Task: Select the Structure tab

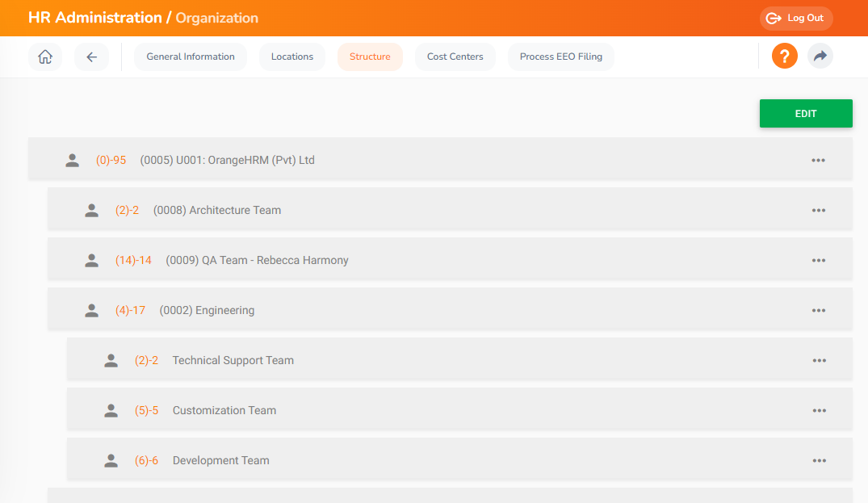Action: point(370,57)
